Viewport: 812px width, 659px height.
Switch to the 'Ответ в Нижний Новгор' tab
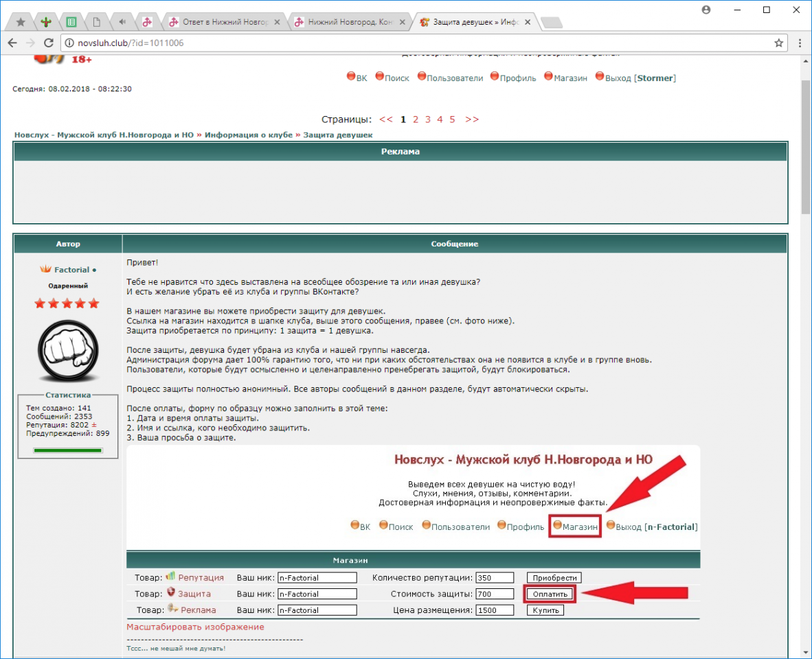click(x=223, y=22)
